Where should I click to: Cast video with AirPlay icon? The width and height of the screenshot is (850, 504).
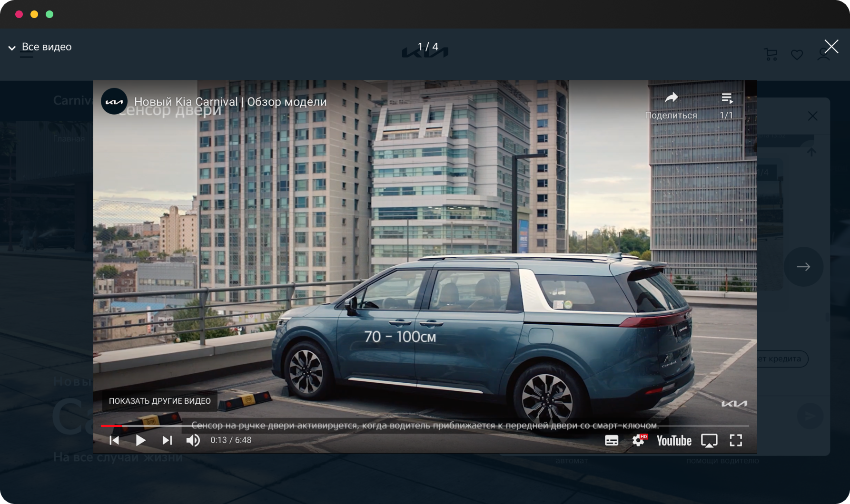(x=709, y=441)
